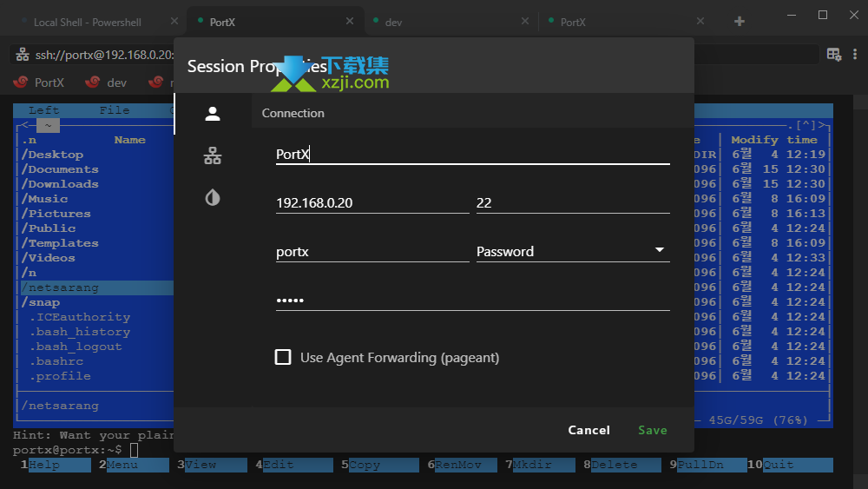Select highlighted /netsarang entry in file list
Image resolution: width=868 pixels, height=489 pixels.
(97, 287)
